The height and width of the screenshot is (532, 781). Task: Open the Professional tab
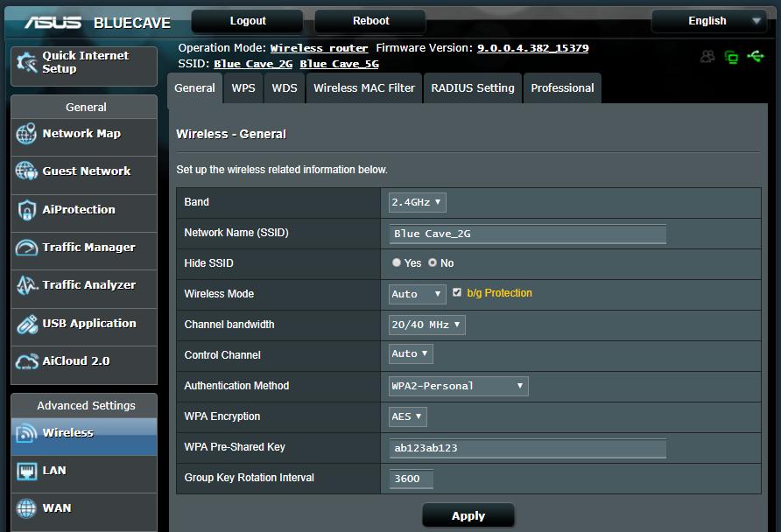tap(562, 88)
